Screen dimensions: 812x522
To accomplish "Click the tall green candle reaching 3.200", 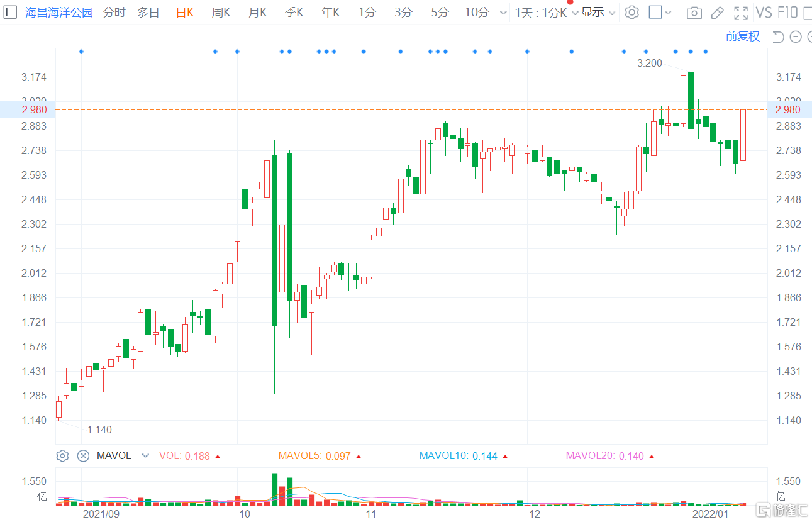I will pyautogui.click(x=691, y=101).
